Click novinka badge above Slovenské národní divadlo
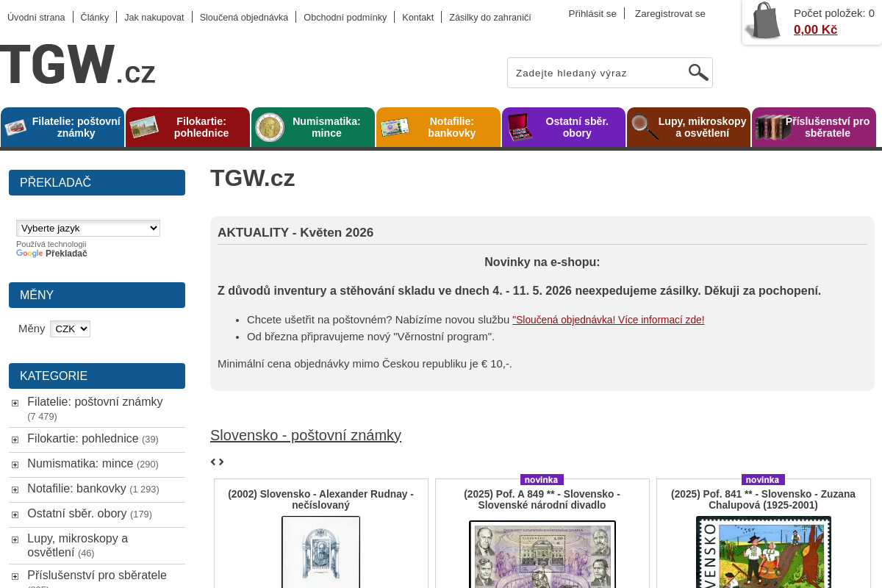The image size is (882, 588). 542,480
